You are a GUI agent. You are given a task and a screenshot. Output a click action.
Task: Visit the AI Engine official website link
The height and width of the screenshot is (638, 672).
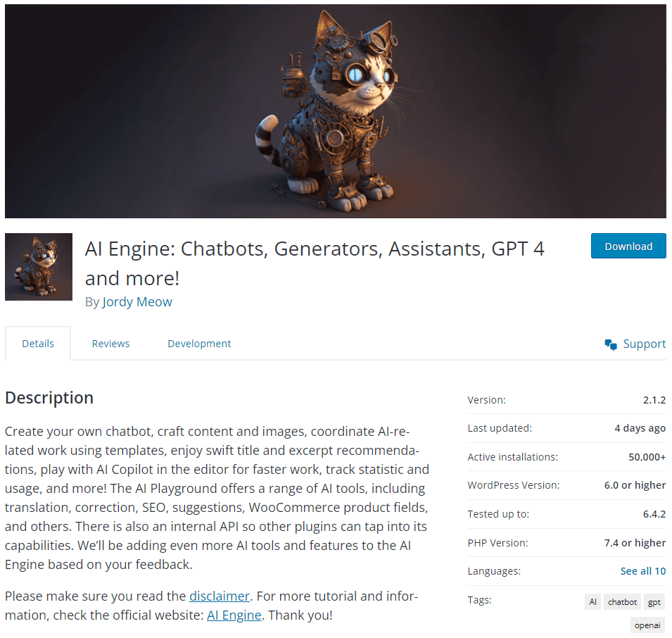tap(234, 615)
